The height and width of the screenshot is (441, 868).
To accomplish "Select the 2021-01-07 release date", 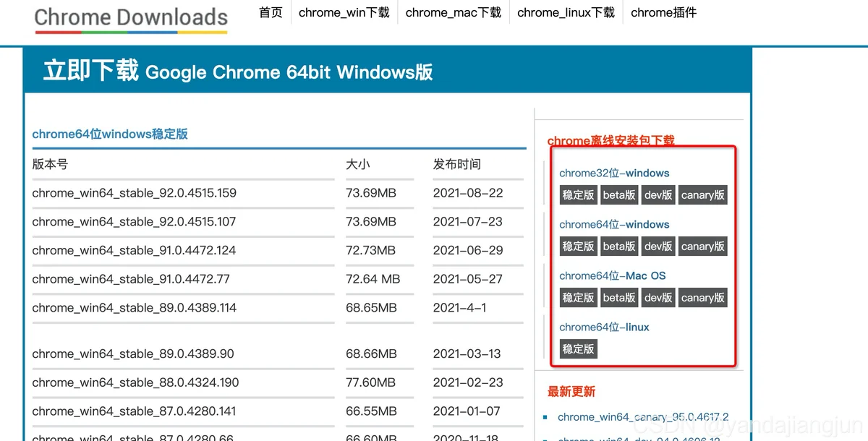I will coord(468,411).
